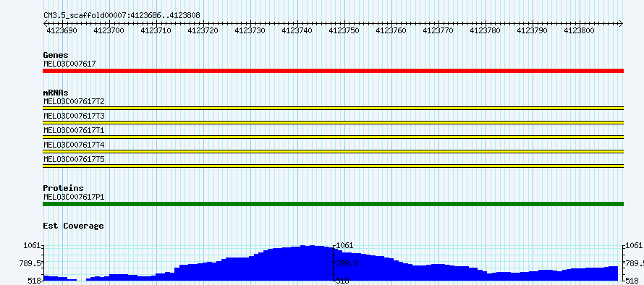Image resolution: width=644 pixels, height=285 pixels.
Task: Click the MELO3C007617T4 transcript label
Action: click(74, 145)
